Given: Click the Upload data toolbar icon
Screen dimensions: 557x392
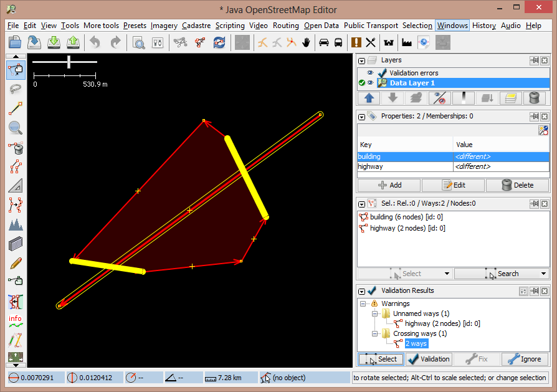Looking at the screenshot, I should 74,42.
